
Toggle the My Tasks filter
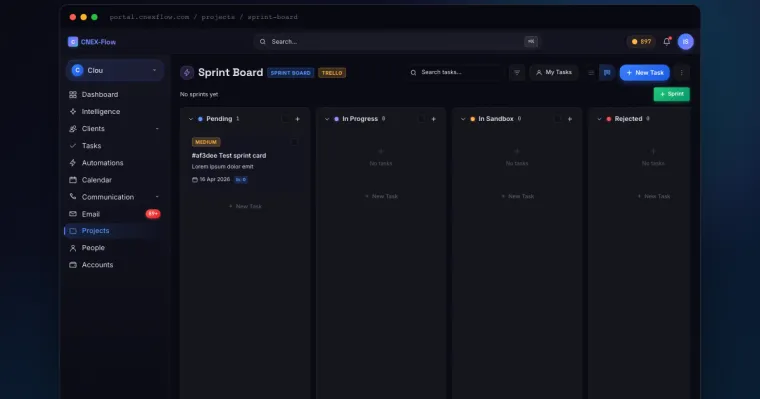(x=554, y=73)
